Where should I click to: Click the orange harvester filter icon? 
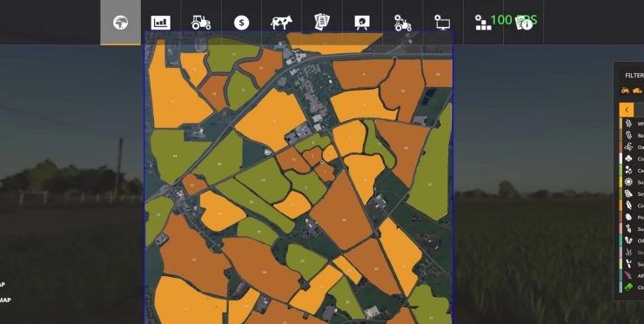pyautogui.click(x=637, y=91)
